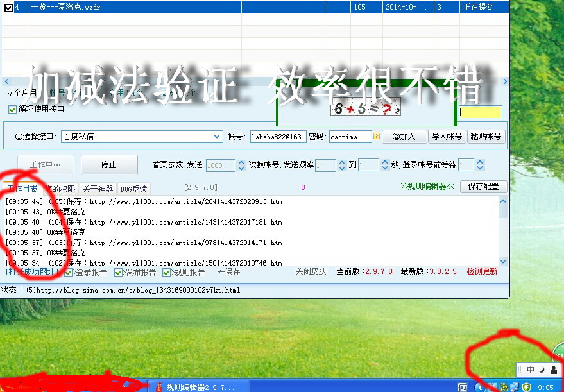Screen dimensions: 564x392
Task: Click the 检测更新 link
Action: [481, 271]
